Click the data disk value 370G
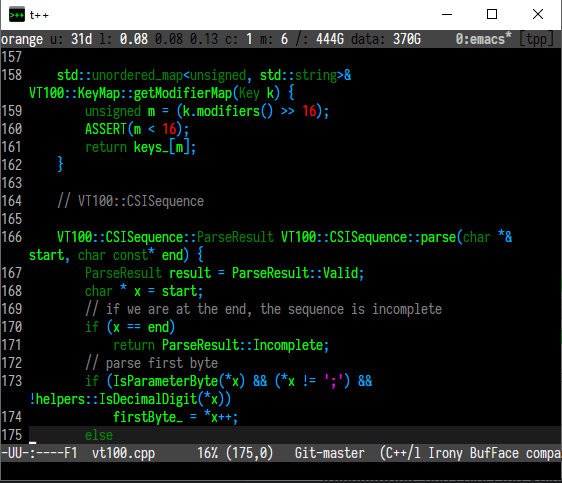Viewport: 562px width, 483px height. (x=407, y=39)
